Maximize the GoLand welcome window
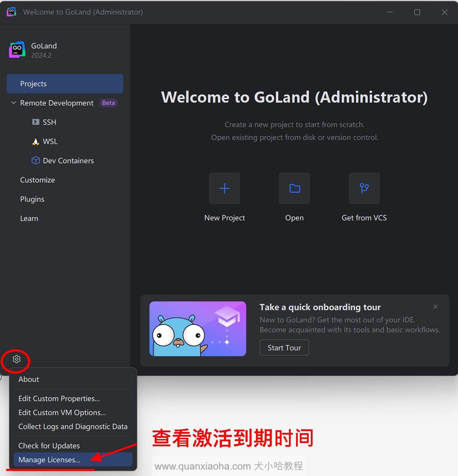 [417, 12]
